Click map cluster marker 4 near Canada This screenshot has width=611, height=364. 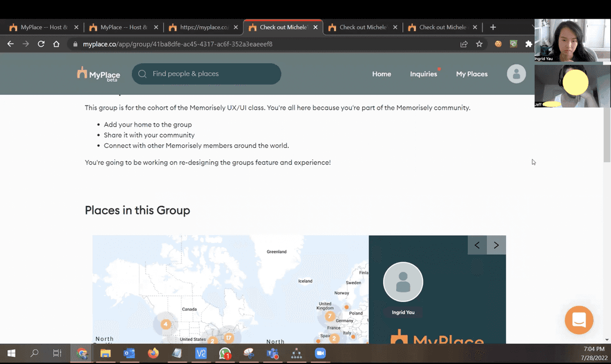click(166, 324)
